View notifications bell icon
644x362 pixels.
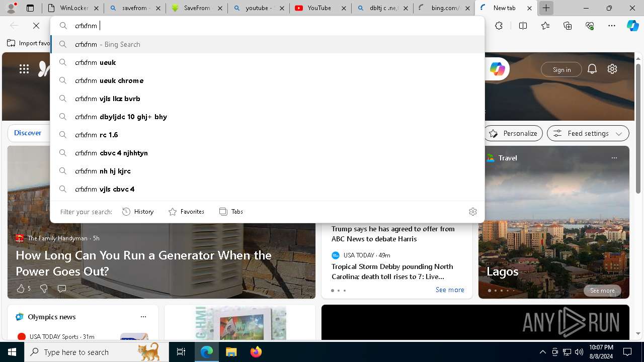(592, 69)
